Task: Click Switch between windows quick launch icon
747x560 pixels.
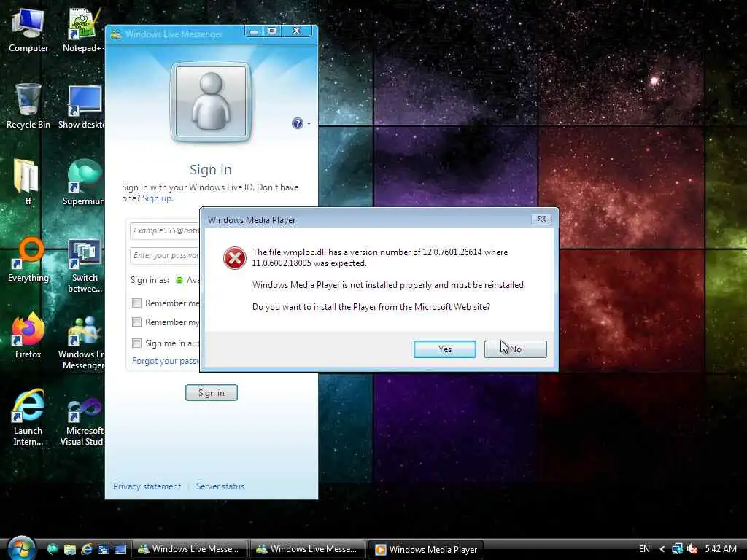Action: tap(104, 549)
